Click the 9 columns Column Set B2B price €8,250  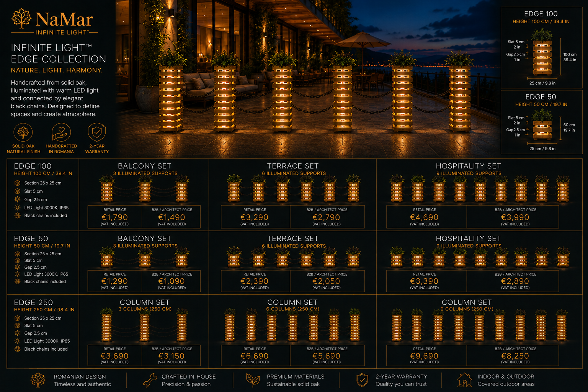point(515,356)
